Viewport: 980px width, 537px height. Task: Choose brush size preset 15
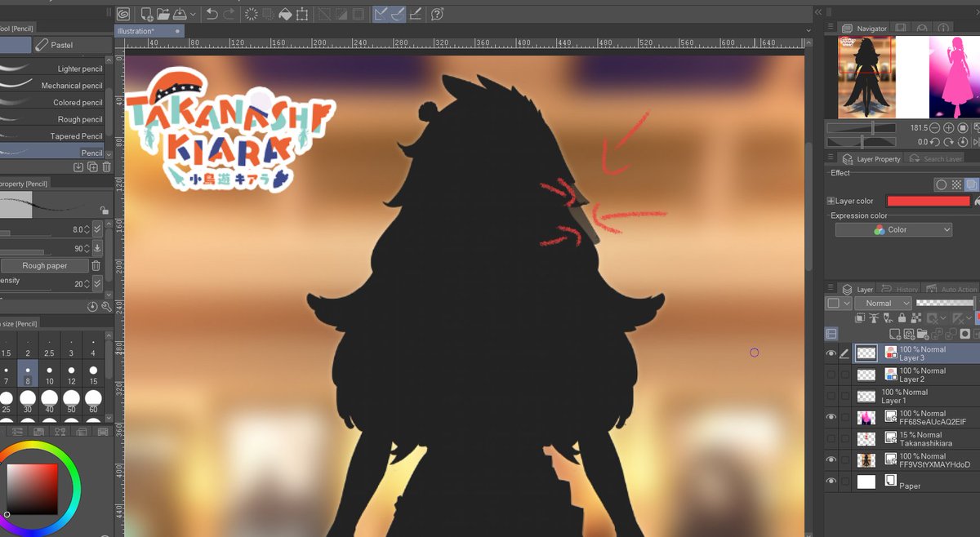93,375
